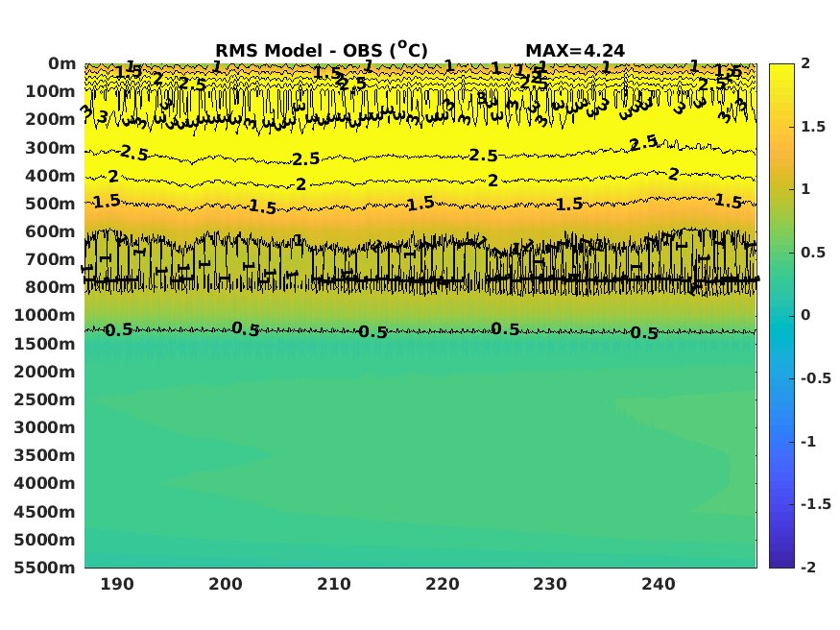Image resolution: width=840 pixels, height=630 pixels.
Task: Pick the "2000m" depth axis label
Action: pyautogui.click(x=45, y=372)
